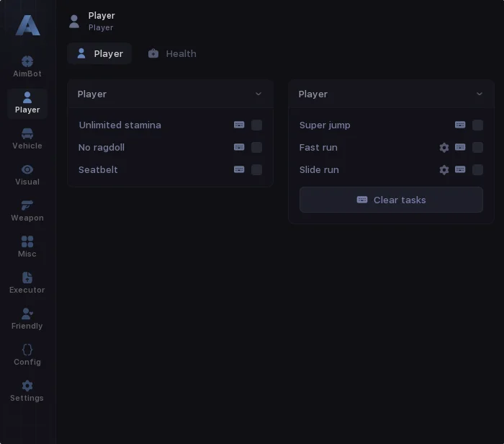Open the AimBot section
Viewport: 504px width, 444px height.
[x=27, y=66]
